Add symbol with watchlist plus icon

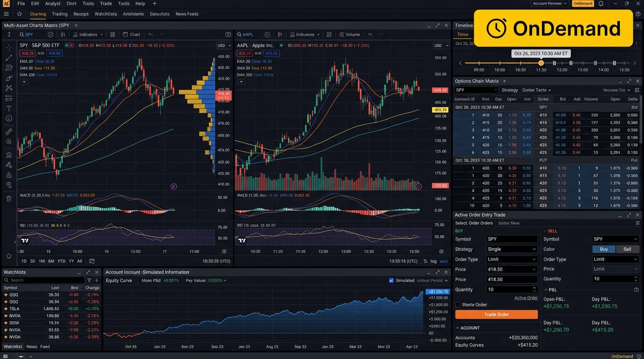pos(96,280)
